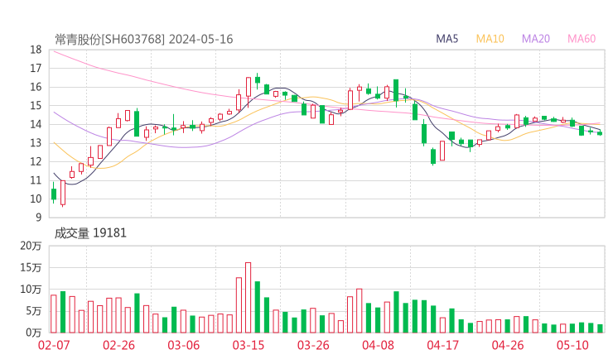The image size is (613, 364).
Task: Click the 10万 volume axis label
Action: point(31,290)
